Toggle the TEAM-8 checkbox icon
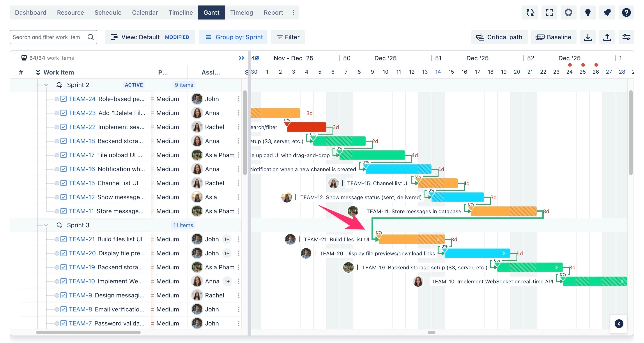 tap(64, 309)
